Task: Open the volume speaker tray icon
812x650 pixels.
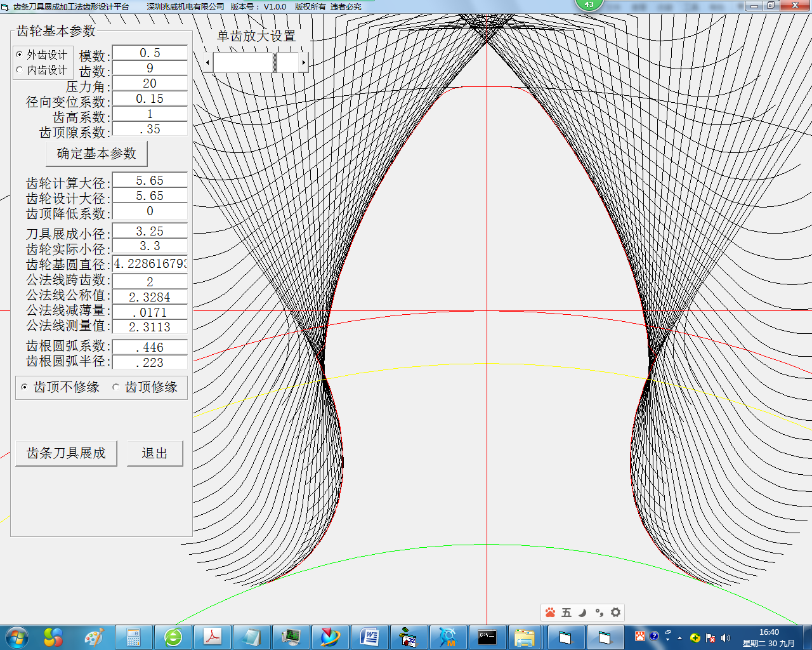Action: pyautogui.click(x=726, y=638)
